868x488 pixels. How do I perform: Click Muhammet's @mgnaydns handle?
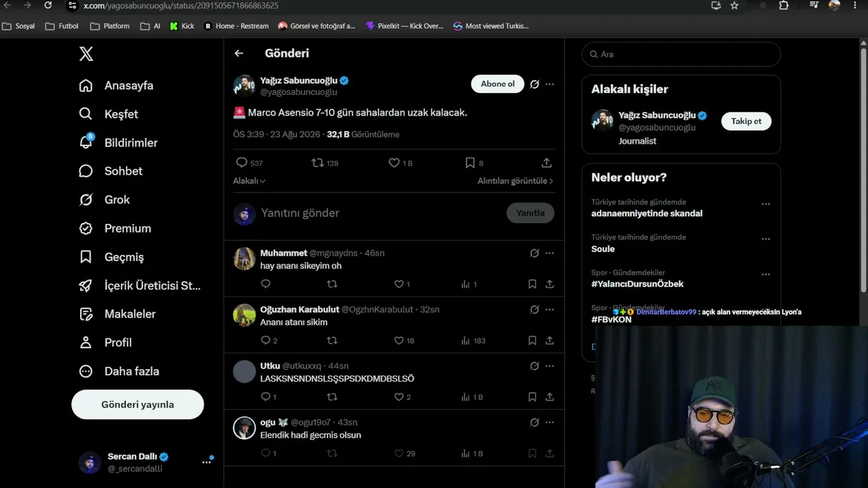pyautogui.click(x=334, y=253)
